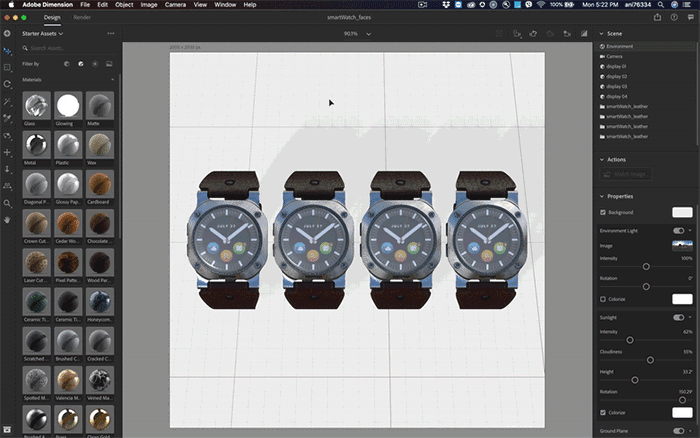Collapse the Environment Light section arrow

click(x=690, y=231)
